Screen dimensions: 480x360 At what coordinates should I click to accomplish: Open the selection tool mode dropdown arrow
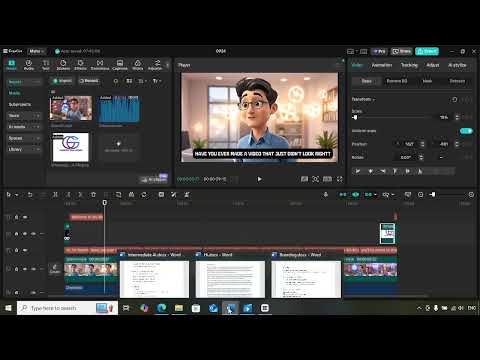point(16,195)
